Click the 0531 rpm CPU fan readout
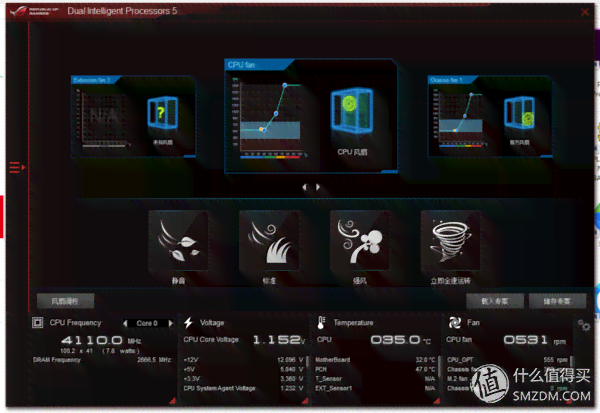 coord(535,340)
